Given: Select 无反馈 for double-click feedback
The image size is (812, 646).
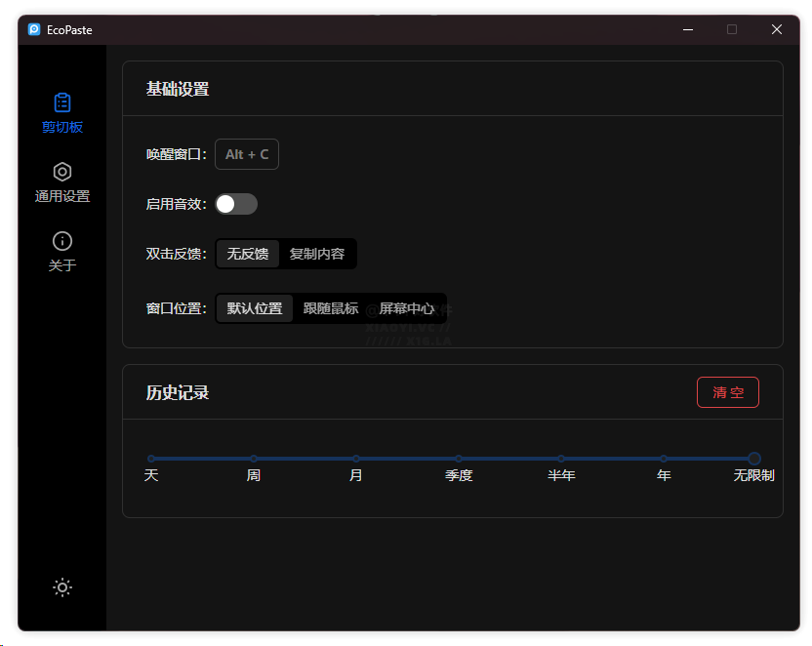Looking at the screenshot, I should (x=248, y=254).
